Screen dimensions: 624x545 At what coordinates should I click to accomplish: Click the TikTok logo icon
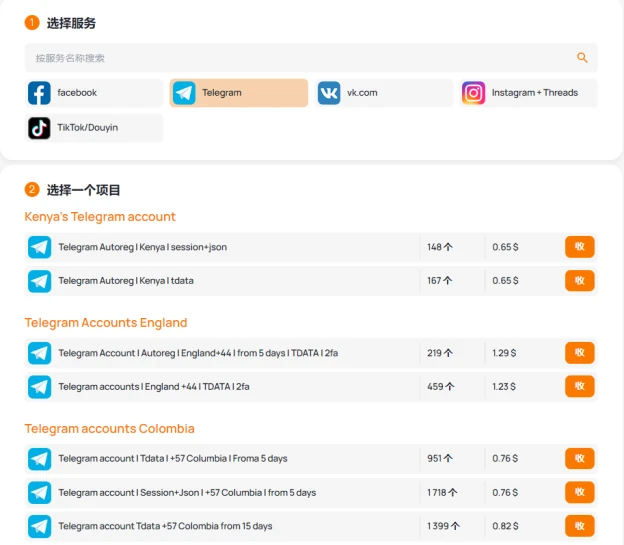tap(39, 128)
